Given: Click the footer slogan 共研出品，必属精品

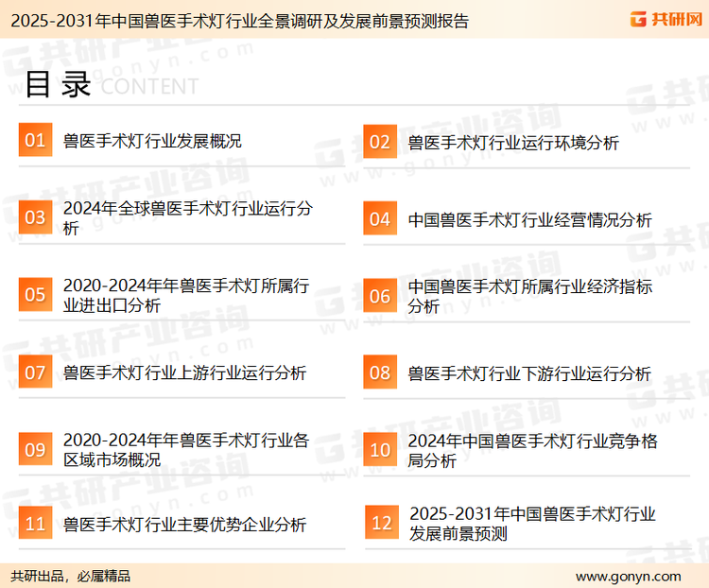Looking at the screenshot, I should (71, 577).
